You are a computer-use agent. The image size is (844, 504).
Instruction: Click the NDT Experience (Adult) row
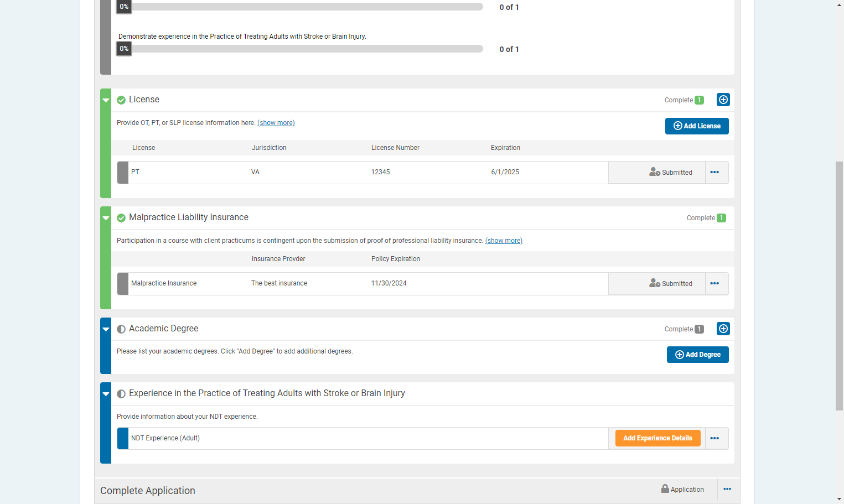click(x=363, y=438)
